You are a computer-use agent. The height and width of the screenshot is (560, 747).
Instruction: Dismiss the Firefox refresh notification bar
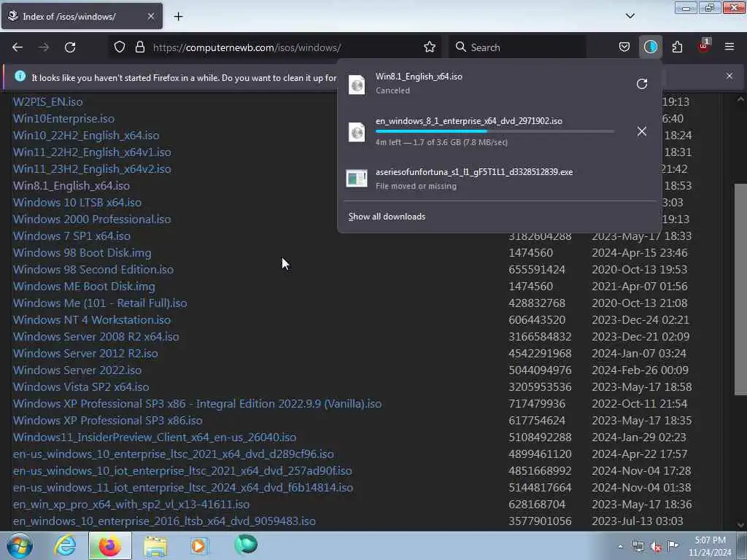tap(729, 76)
